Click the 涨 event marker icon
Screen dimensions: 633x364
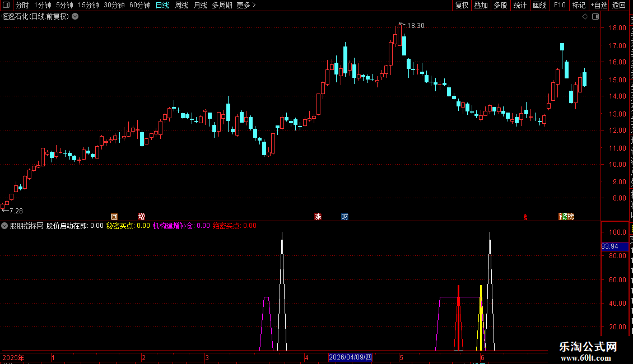coord(318,217)
